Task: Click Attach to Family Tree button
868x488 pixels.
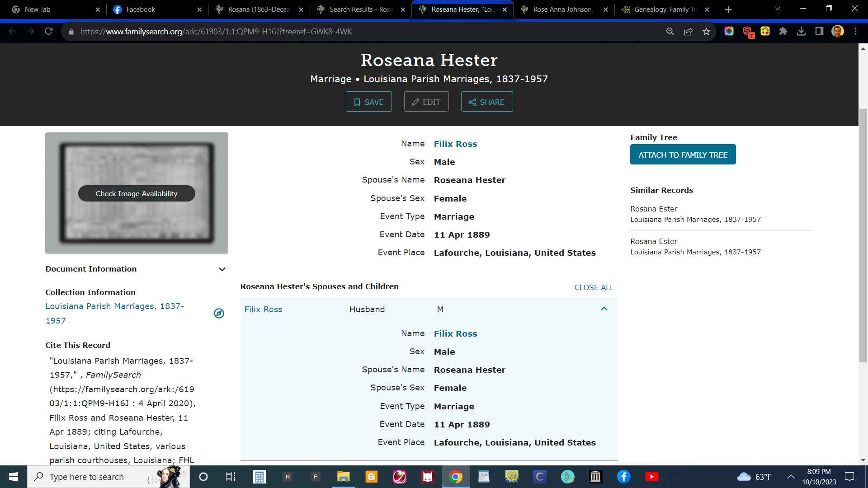Action: [x=683, y=155]
